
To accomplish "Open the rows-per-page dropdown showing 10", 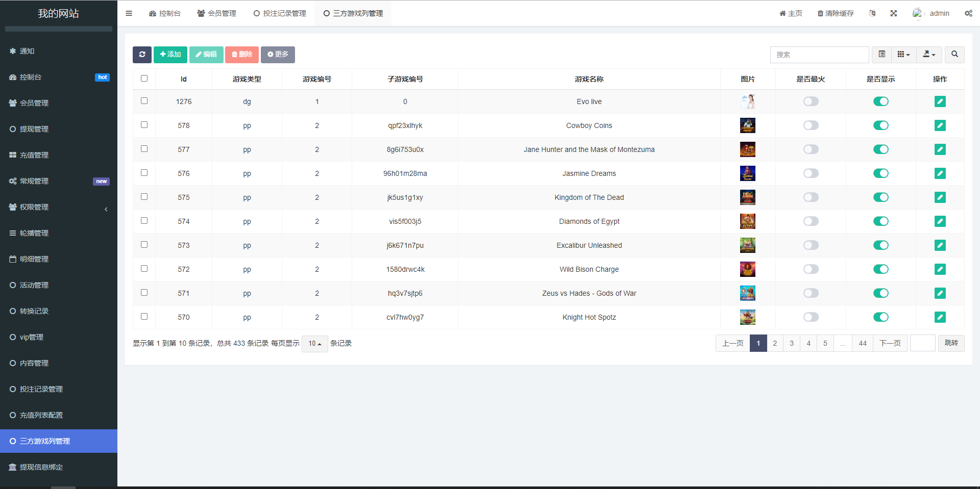I will (x=314, y=344).
